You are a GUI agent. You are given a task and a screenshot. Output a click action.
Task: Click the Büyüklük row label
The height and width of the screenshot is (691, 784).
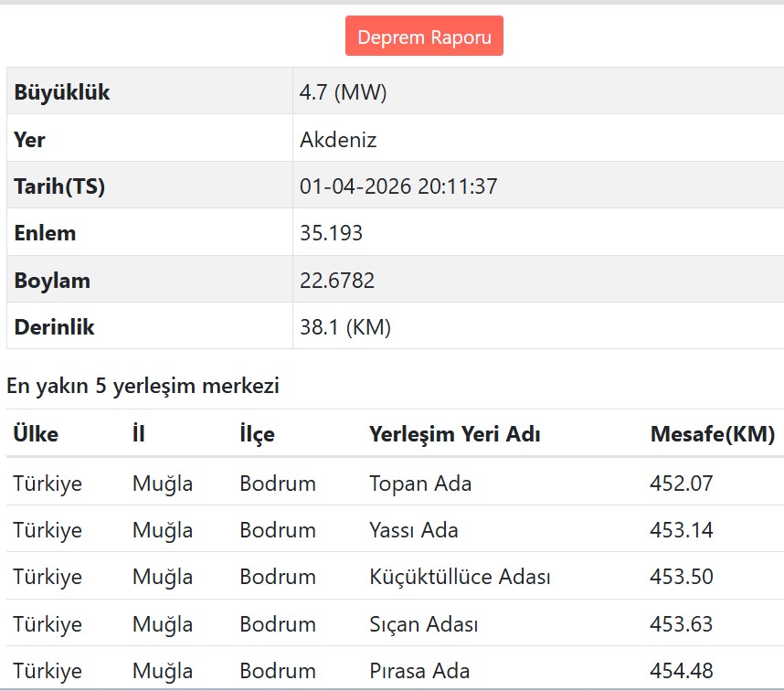(62, 92)
